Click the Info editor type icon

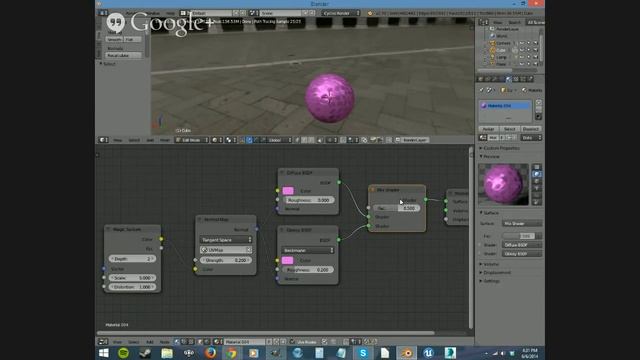[x=103, y=13]
